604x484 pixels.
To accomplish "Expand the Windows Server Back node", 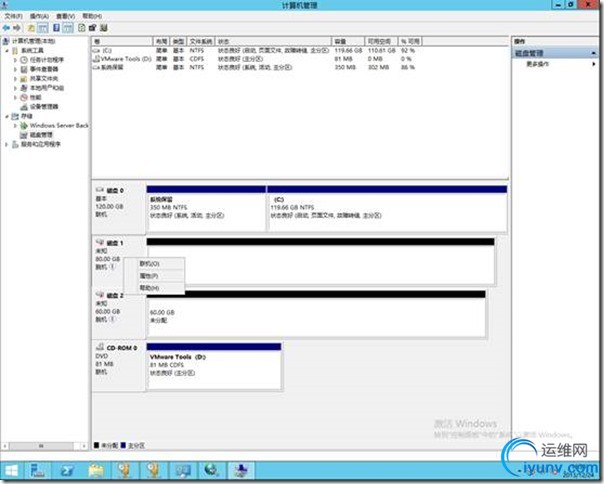I will (15, 126).
